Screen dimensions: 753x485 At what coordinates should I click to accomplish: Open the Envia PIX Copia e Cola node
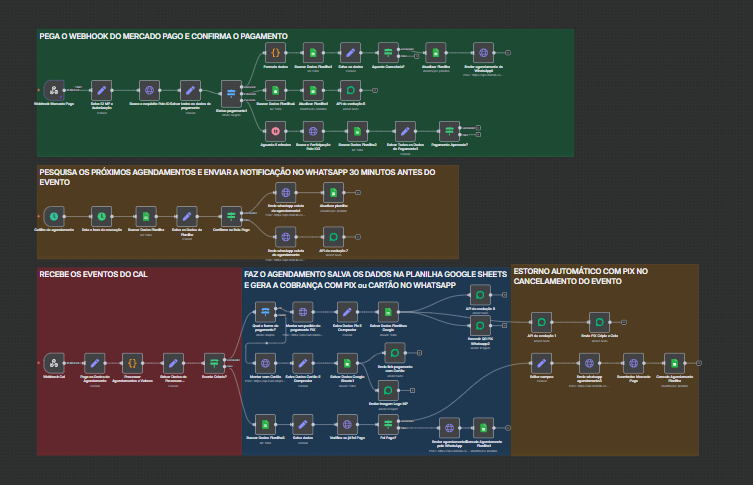[x=599, y=322]
